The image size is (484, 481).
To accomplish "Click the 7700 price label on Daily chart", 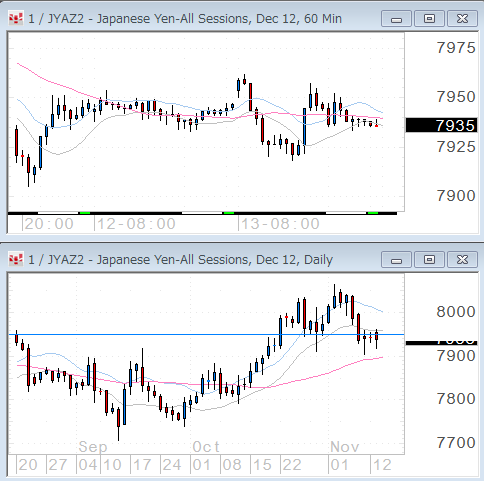I will point(456,443).
